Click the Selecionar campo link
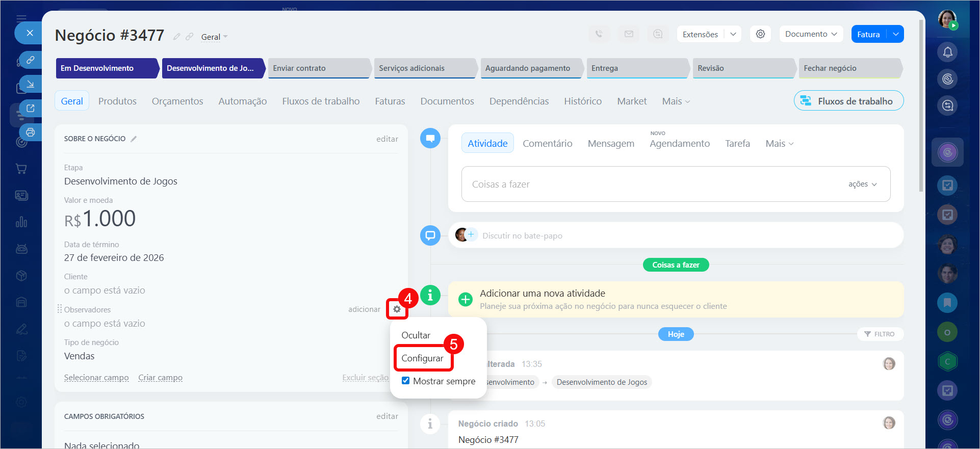This screenshot has width=980, height=449. pyautogui.click(x=96, y=378)
